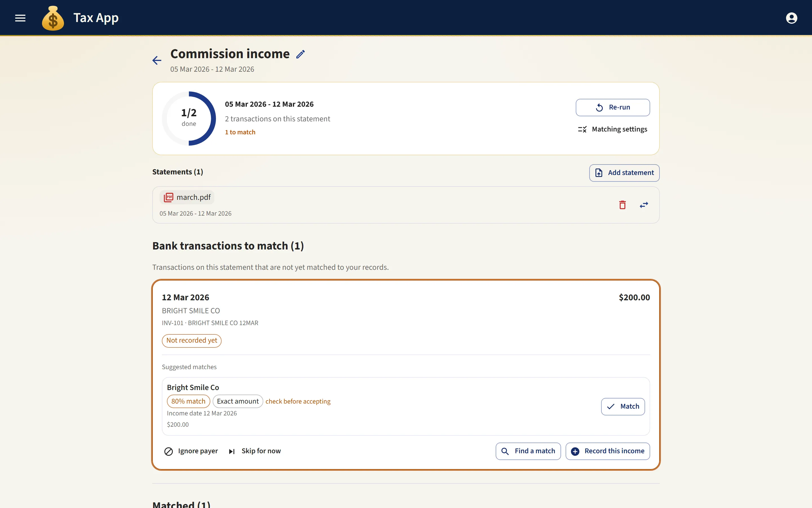
Task: Click the $200.00 bank transaction amount
Action: click(634, 297)
